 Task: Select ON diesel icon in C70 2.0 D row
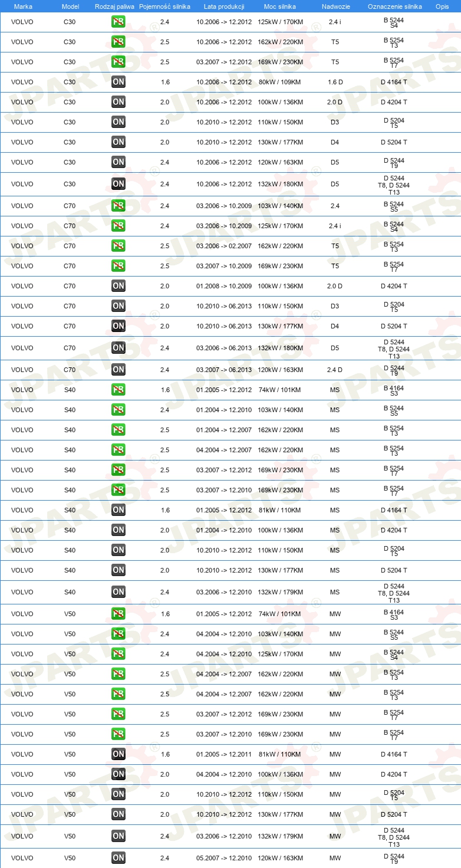(x=118, y=286)
